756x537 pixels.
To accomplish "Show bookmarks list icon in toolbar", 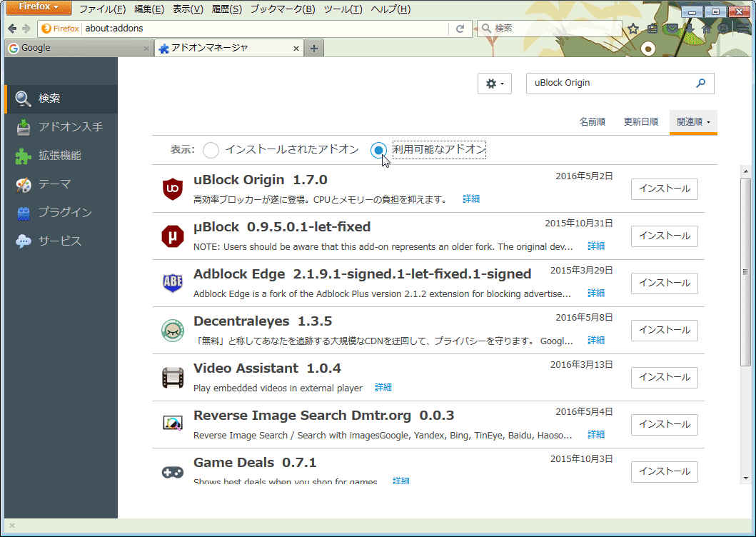I will coord(652,29).
